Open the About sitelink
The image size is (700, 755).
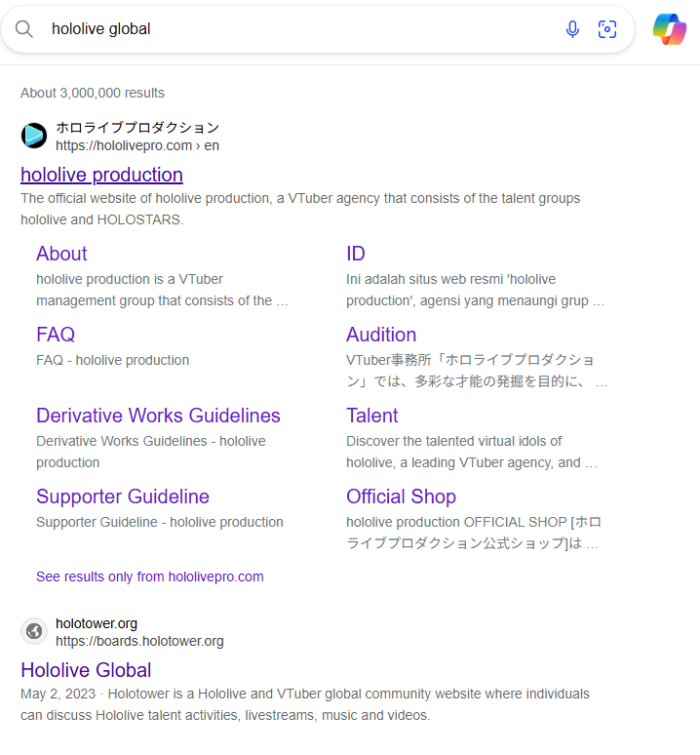[61, 254]
